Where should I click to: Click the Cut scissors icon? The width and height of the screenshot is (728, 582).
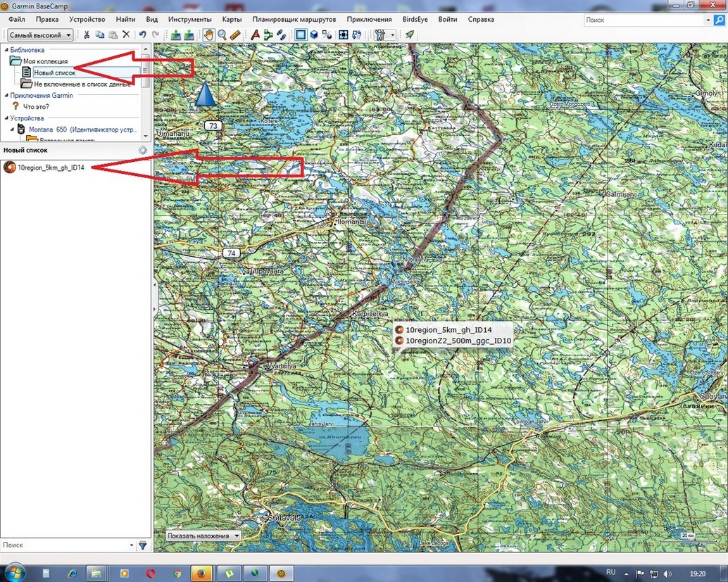[87, 34]
